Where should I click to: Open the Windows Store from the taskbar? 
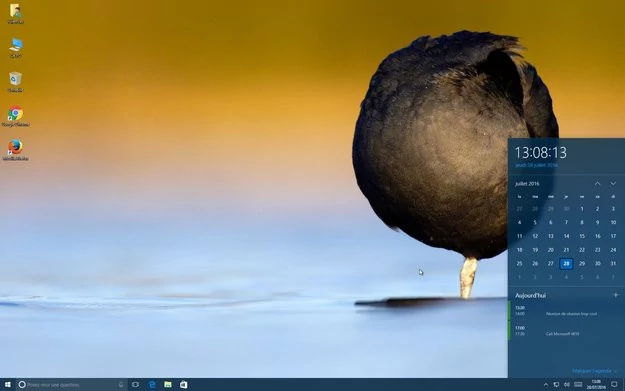click(183, 385)
